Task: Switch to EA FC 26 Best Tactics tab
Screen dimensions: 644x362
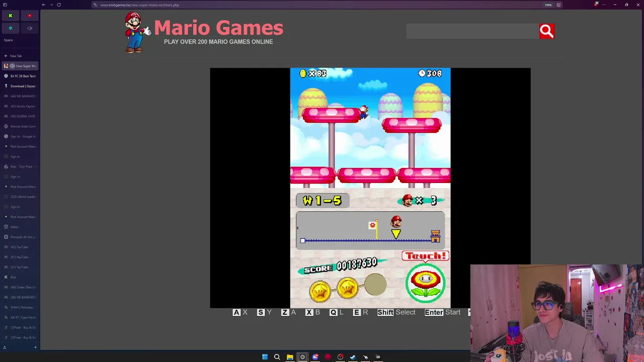Action: pyautogui.click(x=20, y=76)
